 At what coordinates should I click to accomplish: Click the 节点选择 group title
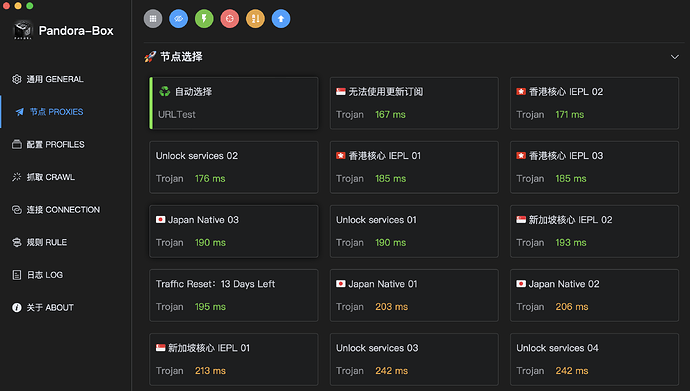[181, 57]
